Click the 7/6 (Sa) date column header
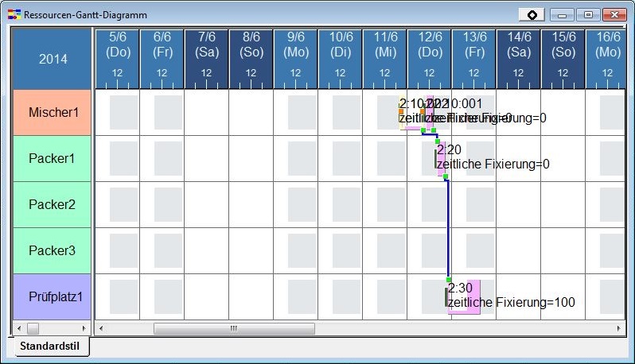This screenshot has height=364, width=635. tap(207, 59)
